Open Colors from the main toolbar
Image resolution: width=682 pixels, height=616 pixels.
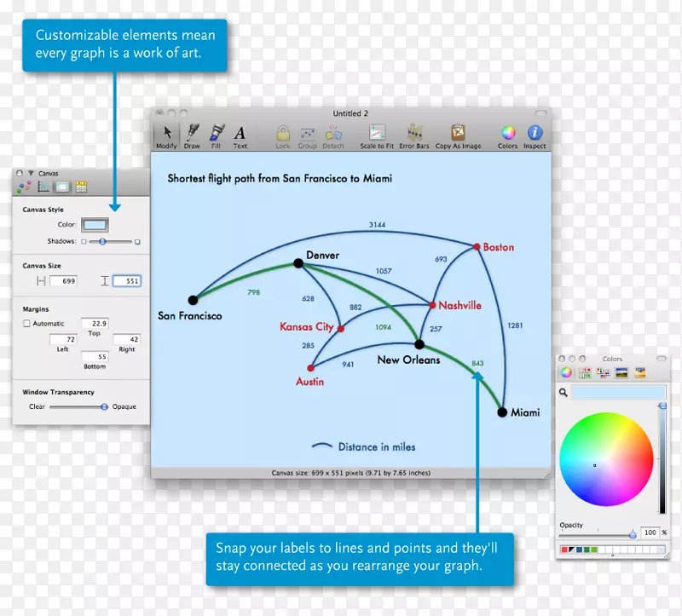[x=508, y=133]
